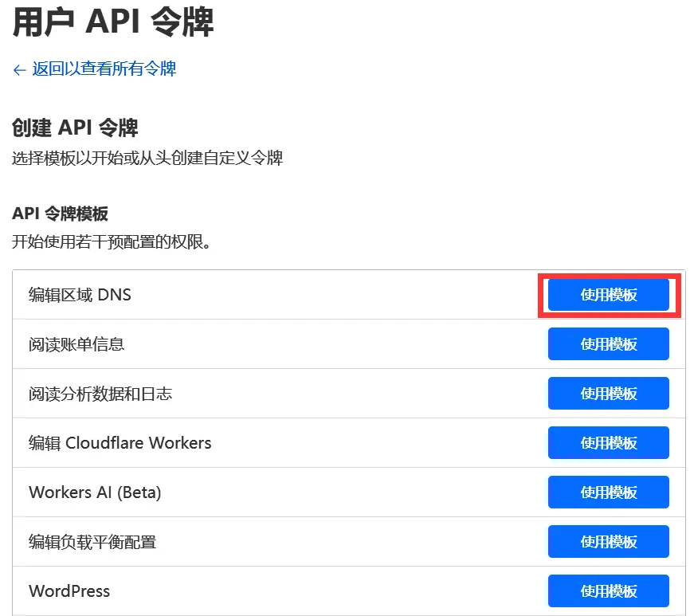The height and width of the screenshot is (616, 690).
Task: Click the 创建 API 令牌 section heading
Action: (75, 128)
